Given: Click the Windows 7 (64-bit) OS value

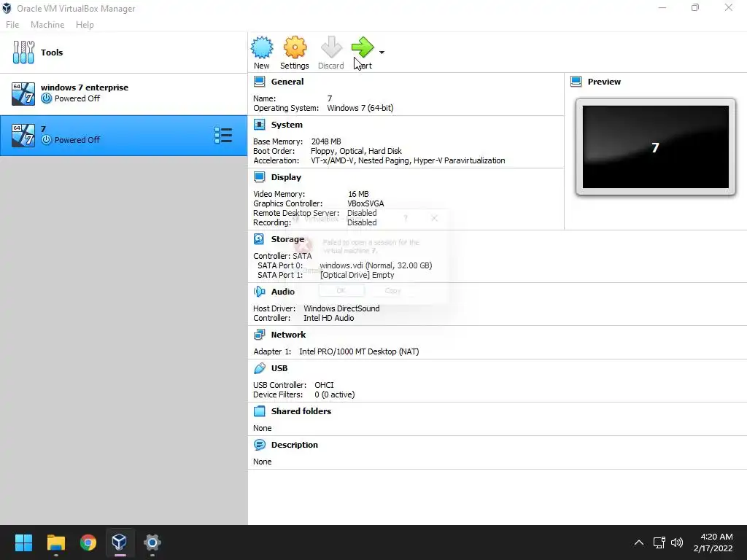Looking at the screenshot, I should pos(360,108).
